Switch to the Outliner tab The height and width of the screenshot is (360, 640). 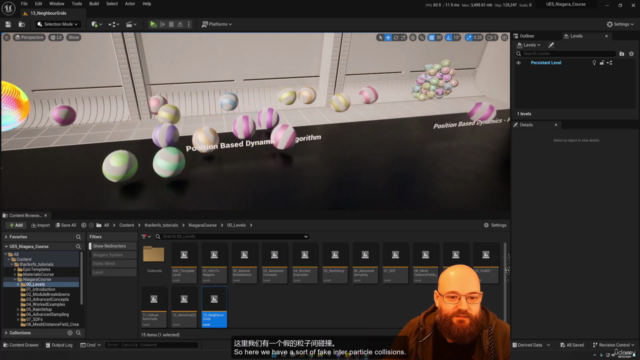pyautogui.click(x=527, y=36)
